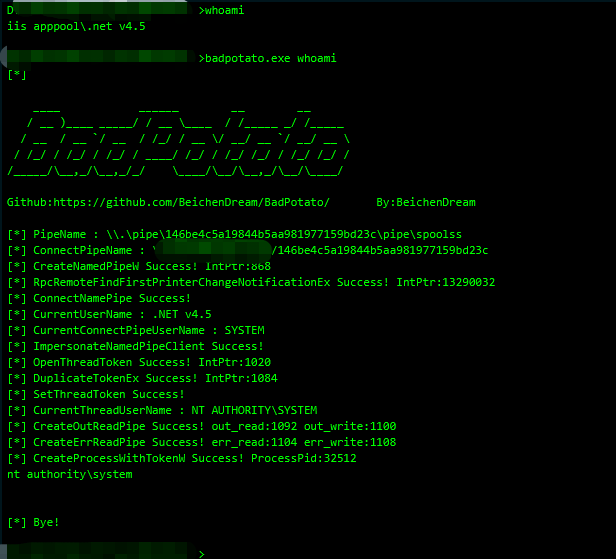Click the 'By:BeichenDream' author text
Screen dimensions: 616x559
point(426,202)
